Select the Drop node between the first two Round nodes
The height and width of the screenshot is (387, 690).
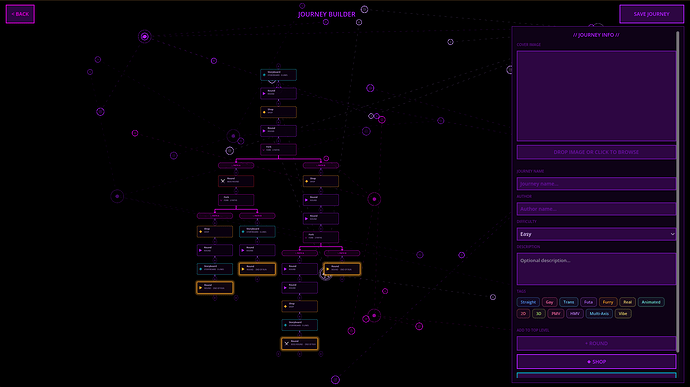click(x=278, y=112)
